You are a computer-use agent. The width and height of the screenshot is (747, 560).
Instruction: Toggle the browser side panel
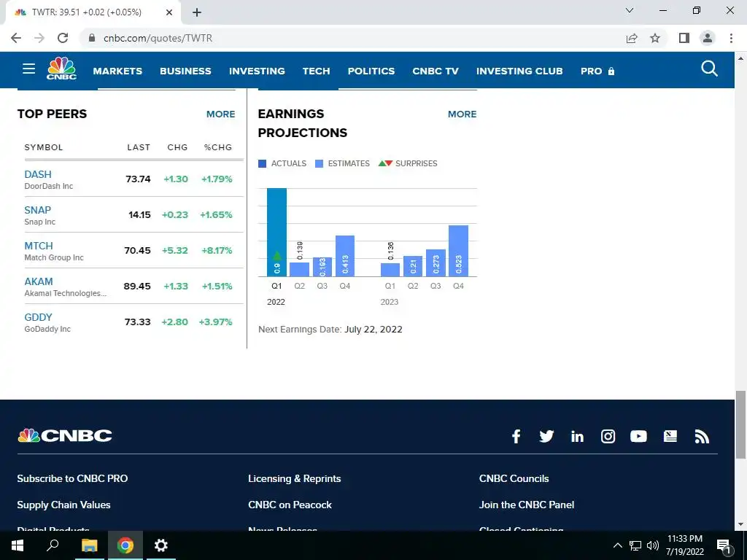(684, 38)
